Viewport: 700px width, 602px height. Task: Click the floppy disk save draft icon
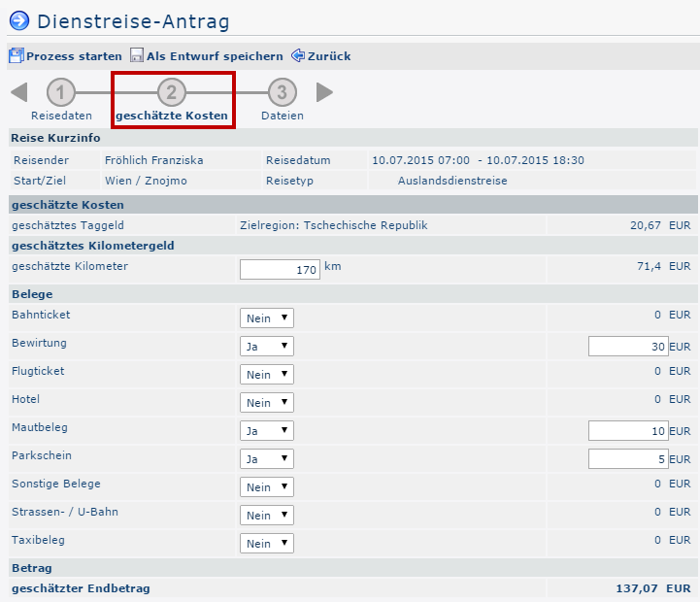137,56
